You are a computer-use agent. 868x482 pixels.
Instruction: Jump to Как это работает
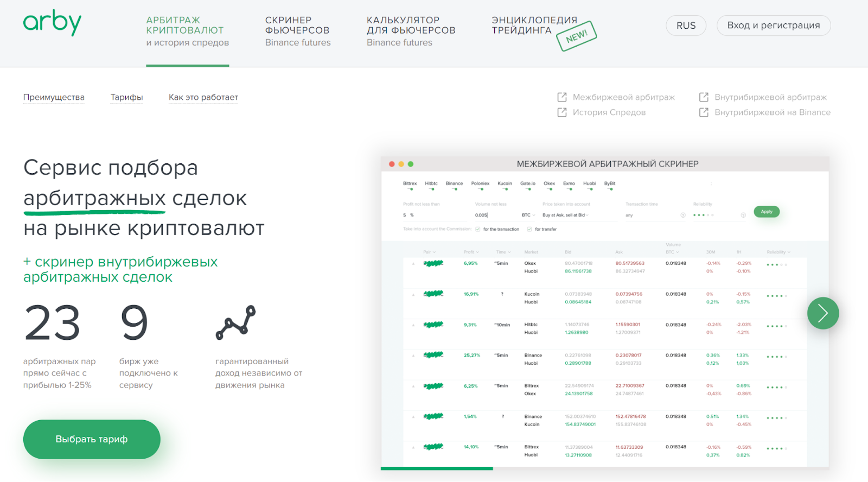(x=203, y=97)
